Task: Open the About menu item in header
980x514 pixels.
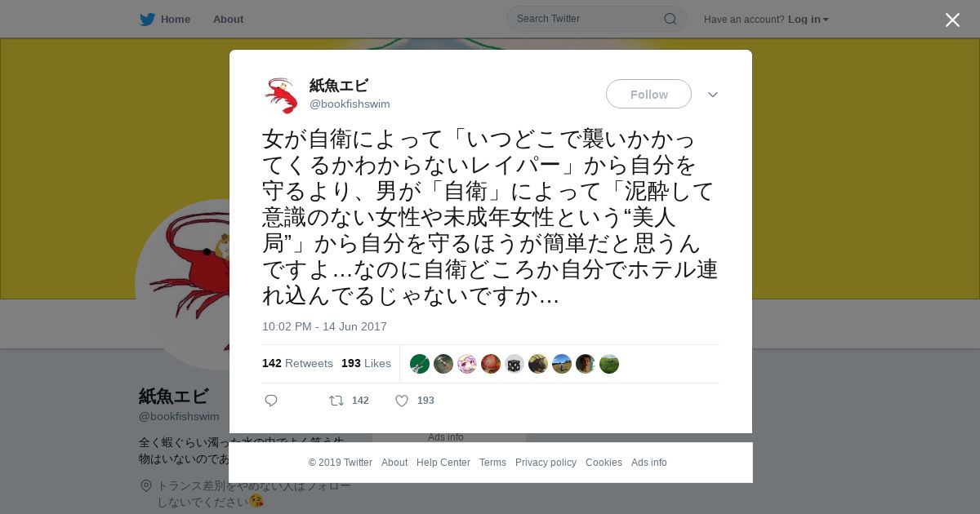Action: click(x=228, y=20)
